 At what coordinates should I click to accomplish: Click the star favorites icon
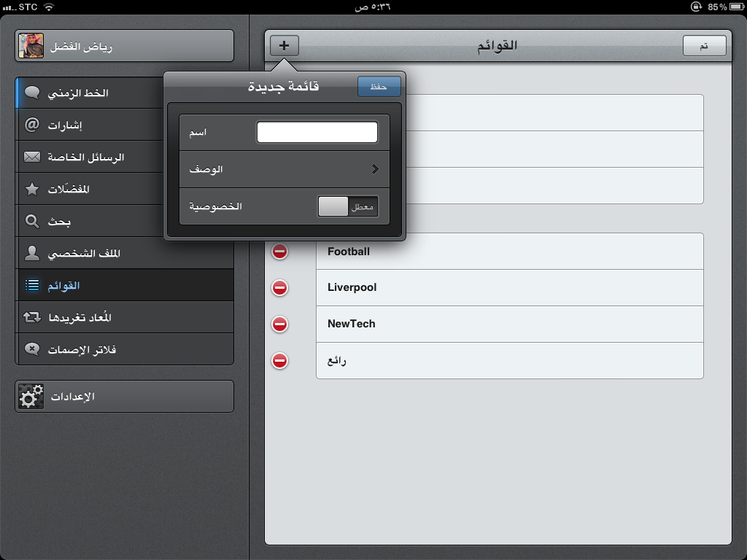click(32, 190)
